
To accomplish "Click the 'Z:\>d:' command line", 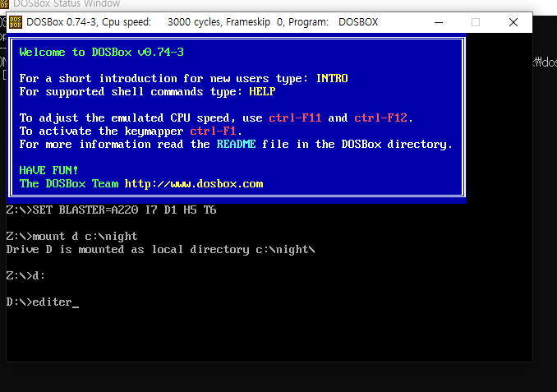I will pyautogui.click(x=25, y=276).
